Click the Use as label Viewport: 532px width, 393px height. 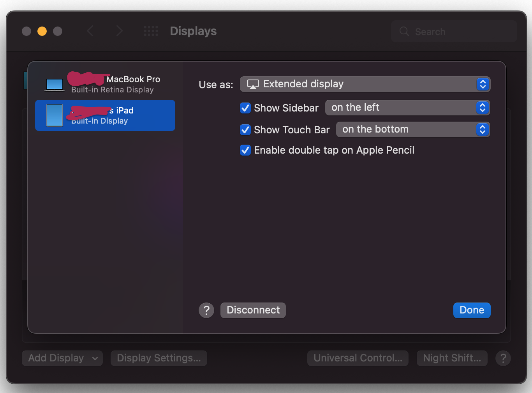click(x=216, y=85)
